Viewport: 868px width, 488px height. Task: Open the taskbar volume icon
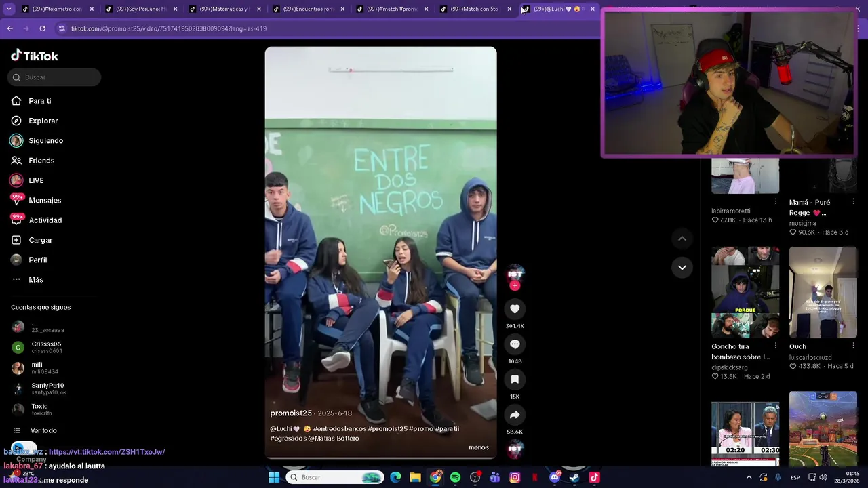823,477
